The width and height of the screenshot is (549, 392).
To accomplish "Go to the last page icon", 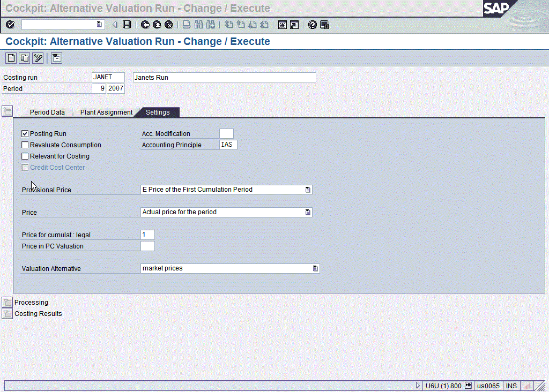I will (x=264, y=25).
